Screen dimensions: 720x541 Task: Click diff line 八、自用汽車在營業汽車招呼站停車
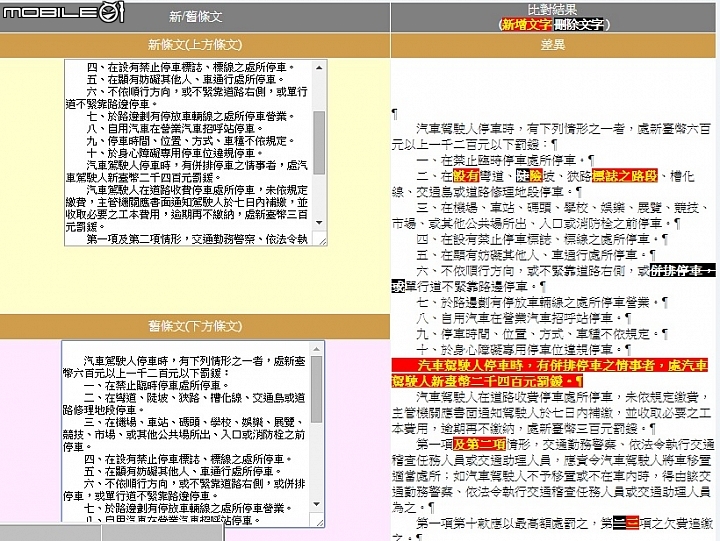coord(523,318)
